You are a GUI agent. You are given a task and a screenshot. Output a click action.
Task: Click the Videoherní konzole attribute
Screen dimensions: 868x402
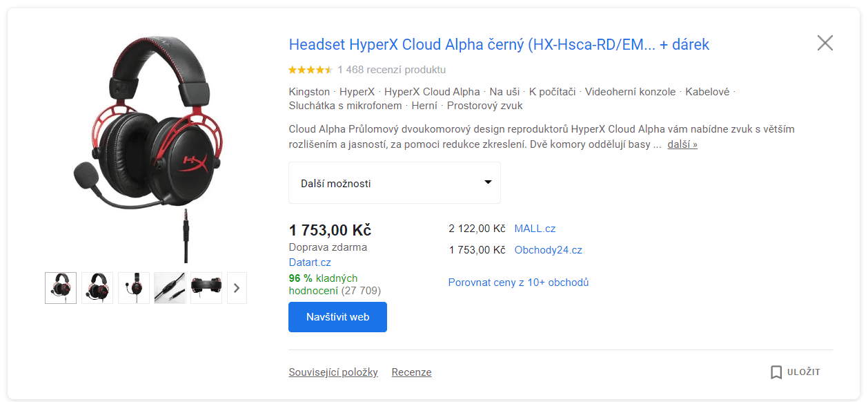pyautogui.click(x=631, y=92)
